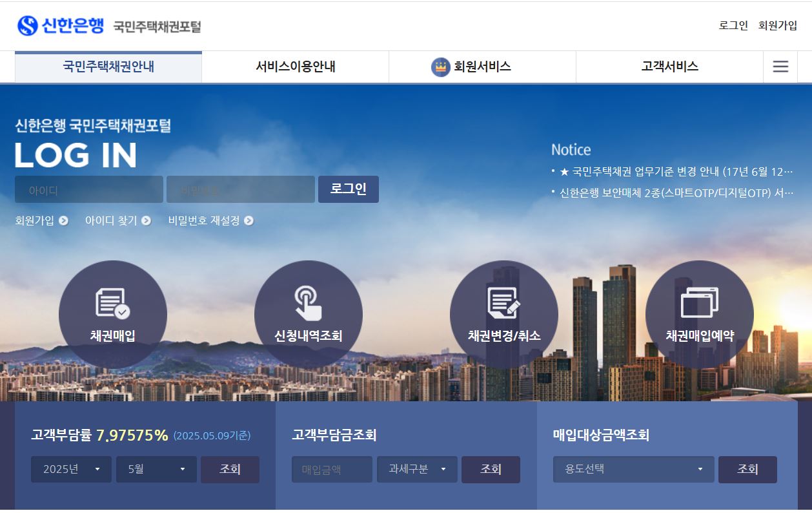
Task: Click 조회 next to the 고객부담률 month selector
Action: (x=230, y=470)
